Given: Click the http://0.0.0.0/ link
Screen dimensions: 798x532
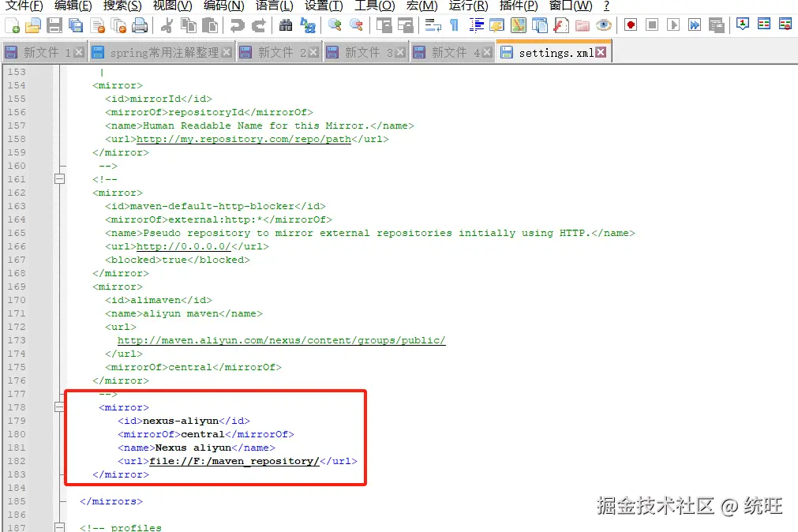Looking at the screenshot, I should coord(184,246).
